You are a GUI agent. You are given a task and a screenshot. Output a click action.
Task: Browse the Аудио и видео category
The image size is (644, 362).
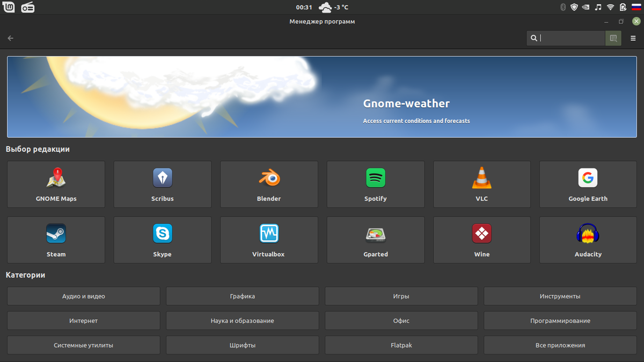pyautogui.click(x=83, y=296)
